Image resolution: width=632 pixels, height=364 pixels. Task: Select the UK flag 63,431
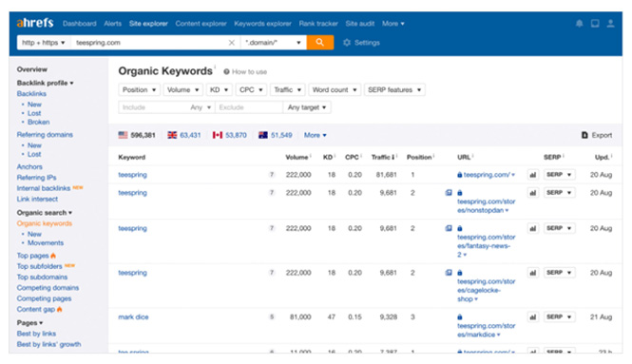pos(184,135)
